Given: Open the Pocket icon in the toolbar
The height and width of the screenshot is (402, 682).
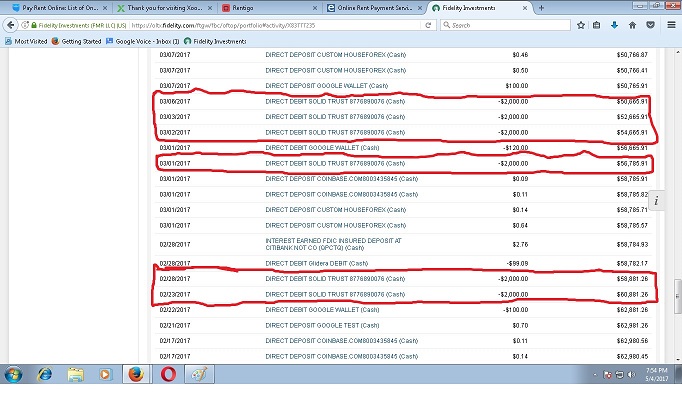Looking at the screenshot, I should (650, 25).
